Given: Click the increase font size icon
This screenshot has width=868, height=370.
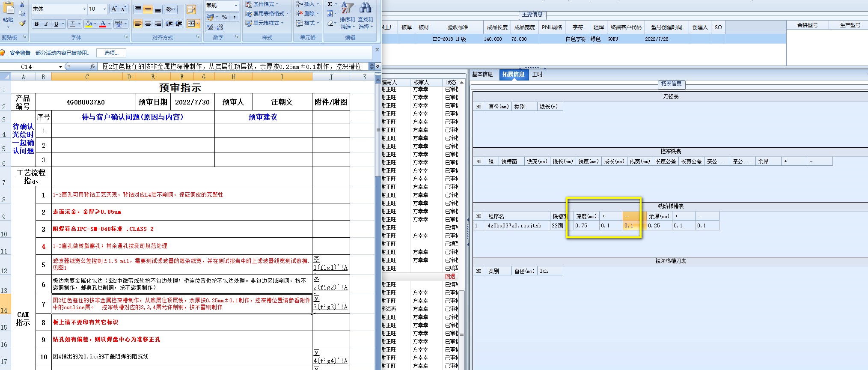Looking at the screenshot, I should 114,9.
